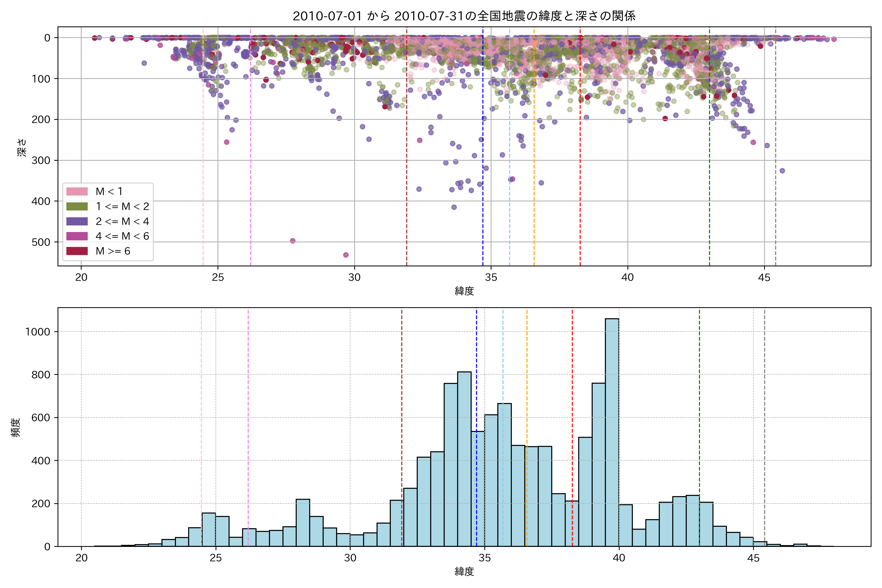Click the 45 tick label under the scatter plot
Screen dimensions: 882x588
click(x=764, y=278)
